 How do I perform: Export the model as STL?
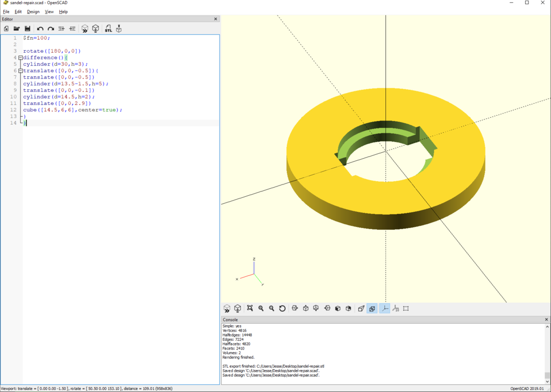(x=108, y=28)
